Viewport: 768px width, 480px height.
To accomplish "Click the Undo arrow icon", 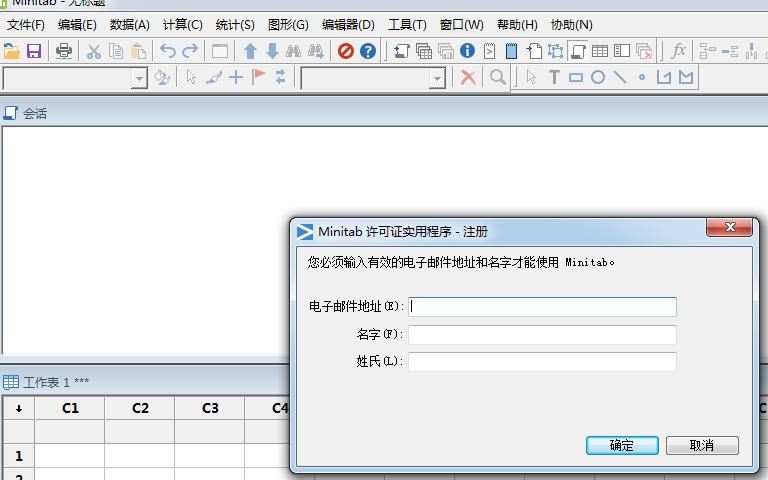I will click(x=168, y=51).
